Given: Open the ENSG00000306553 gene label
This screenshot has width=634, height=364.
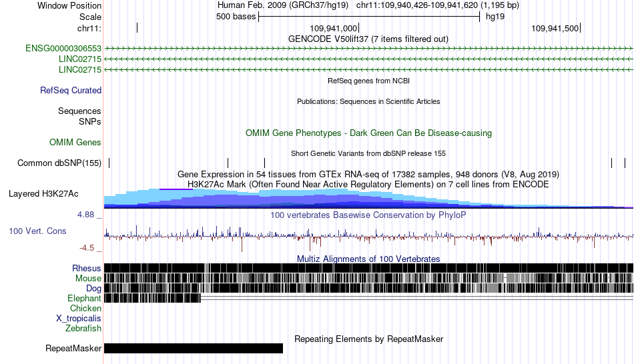Looking at the screenshot, I should (x=63, y=49).
